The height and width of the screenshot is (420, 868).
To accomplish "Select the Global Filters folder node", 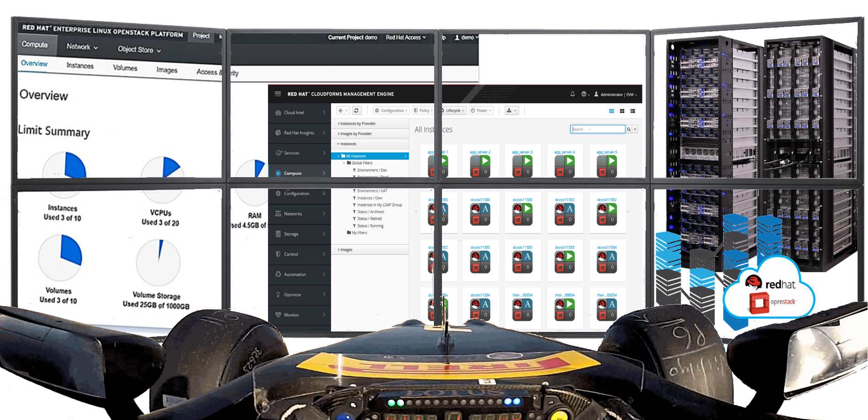I will tap(360, 163).
